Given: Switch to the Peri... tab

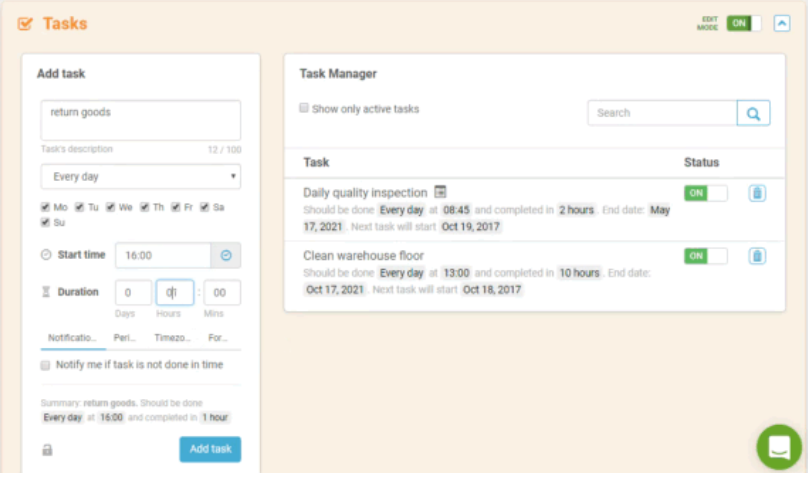Looking at the screenshot, I should 125,338.
